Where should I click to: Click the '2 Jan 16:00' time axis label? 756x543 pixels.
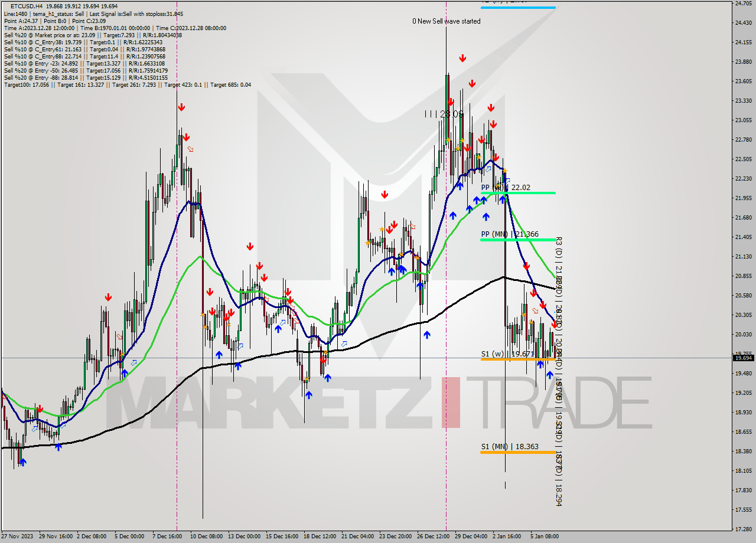(507, 537)
